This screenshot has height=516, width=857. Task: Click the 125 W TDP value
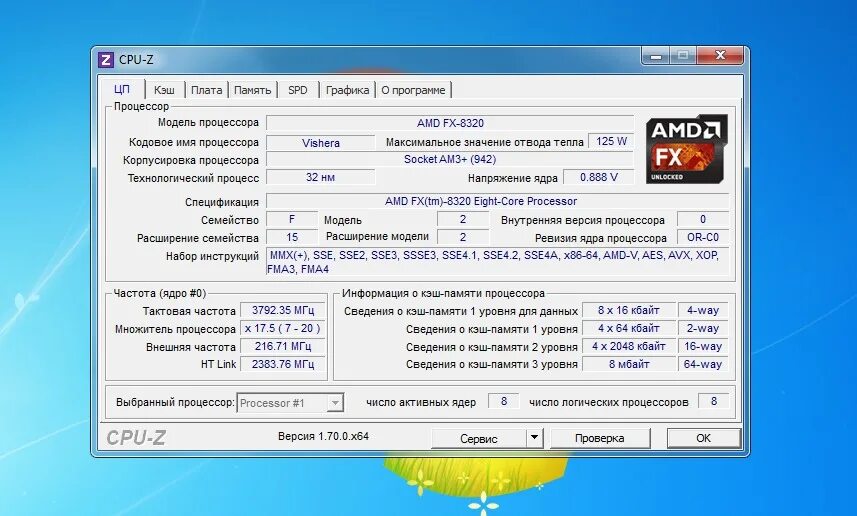coord(611,142)
